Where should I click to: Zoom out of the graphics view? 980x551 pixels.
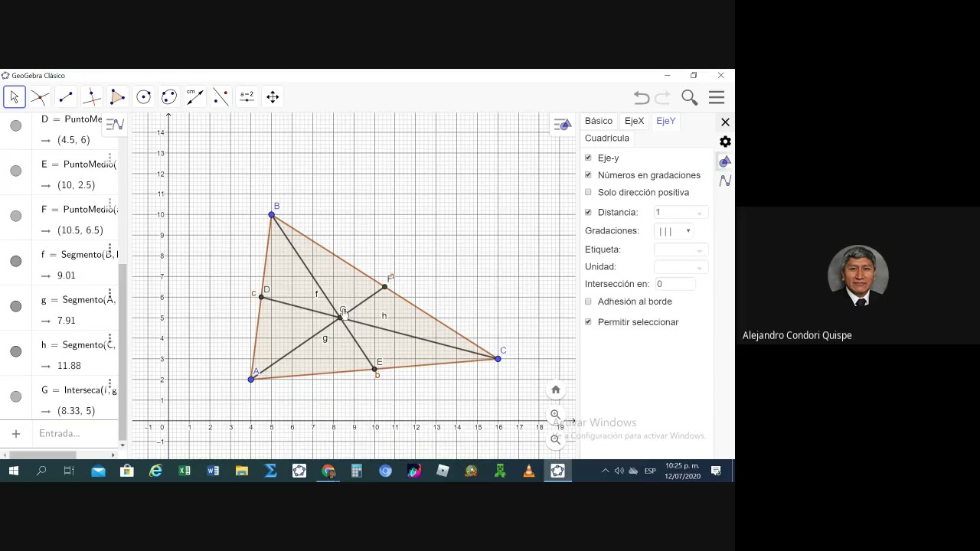pos(556,439)
